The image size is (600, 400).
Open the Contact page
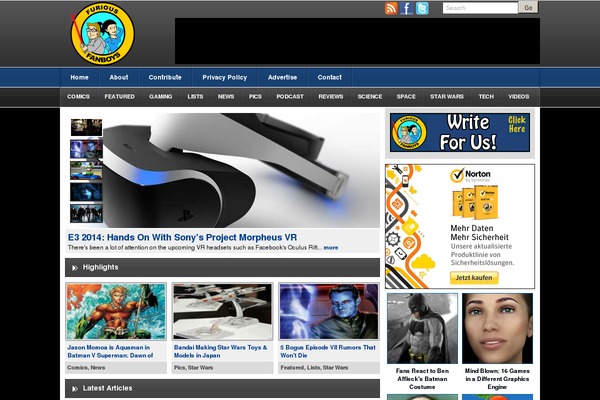[329, 78]
